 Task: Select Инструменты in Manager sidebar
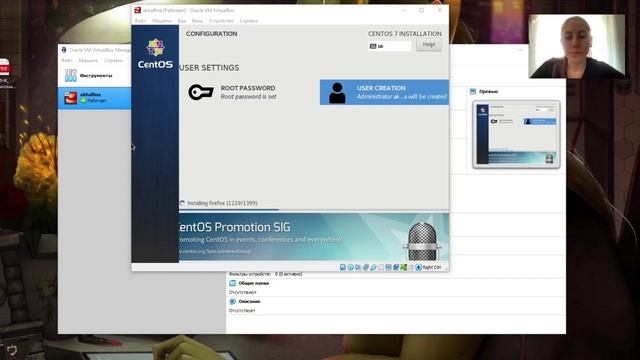[94, 76]
